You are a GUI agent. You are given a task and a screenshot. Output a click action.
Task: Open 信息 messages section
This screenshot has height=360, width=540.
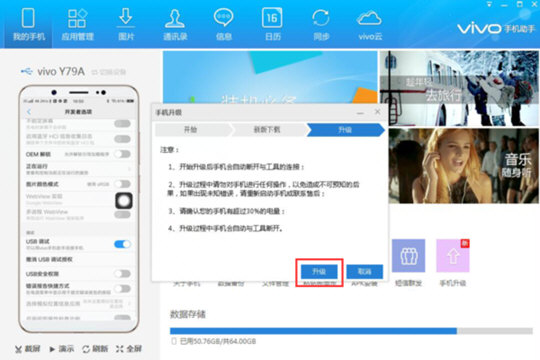coord(224,24)
